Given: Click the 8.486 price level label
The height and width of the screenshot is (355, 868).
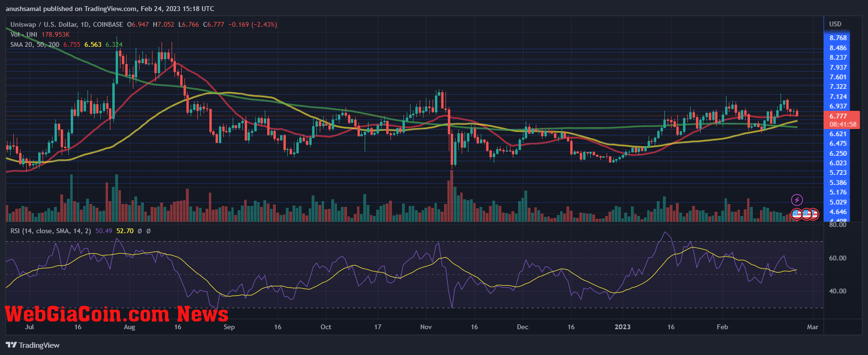Looking at the screenshot, I should pos(838,48).
